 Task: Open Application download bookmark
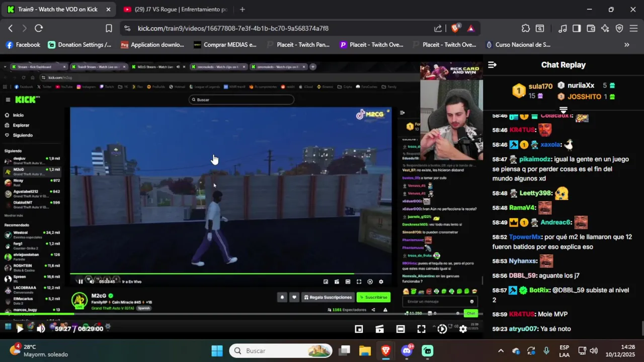tap(152, 45)
